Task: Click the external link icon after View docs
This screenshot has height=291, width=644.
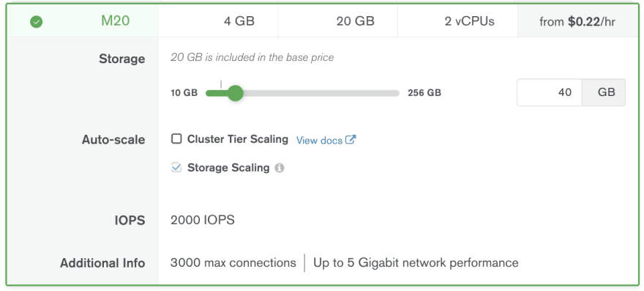Action: point(351,140)
